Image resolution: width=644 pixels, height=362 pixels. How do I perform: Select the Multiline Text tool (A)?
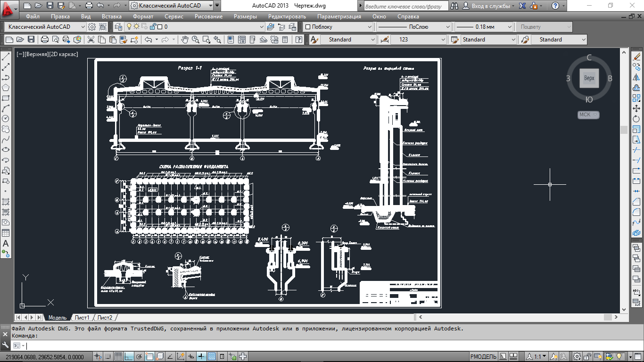[6, 243]
